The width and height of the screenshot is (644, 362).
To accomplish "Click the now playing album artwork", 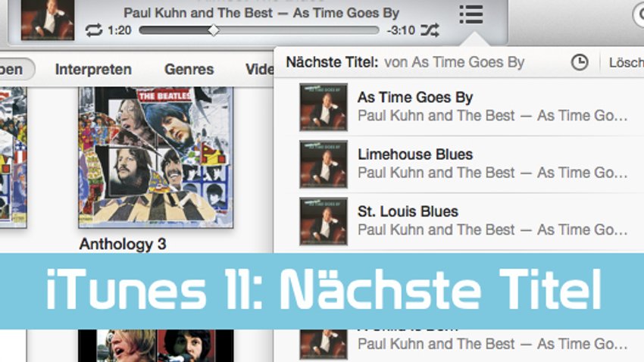I will (48, 20).
